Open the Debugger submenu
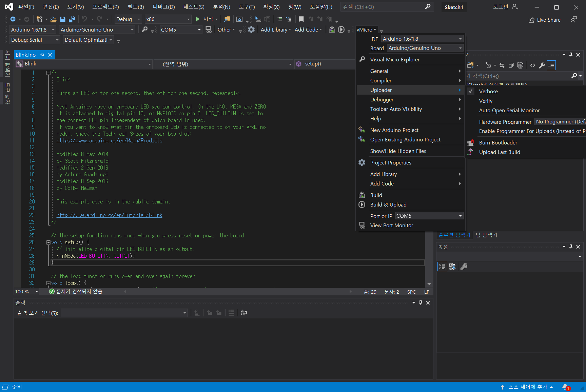Viewport: 586px width, 392px height. tap(410, 100)
